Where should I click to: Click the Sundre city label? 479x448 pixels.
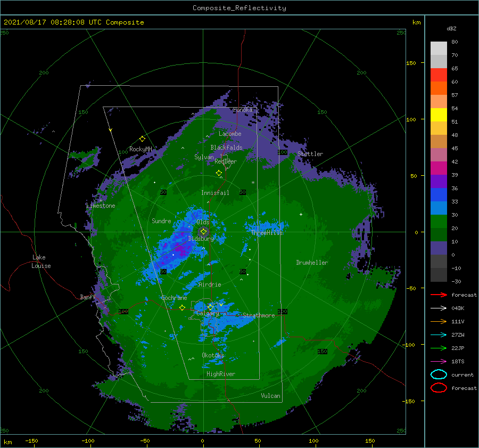tap(161, 221)
